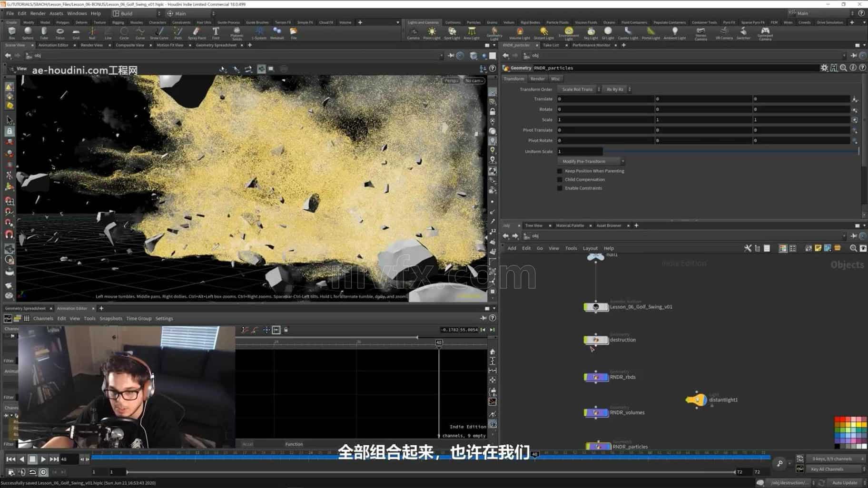Click the distantlight1 node icon
868x488 pixels.
(x=697, y=400)
